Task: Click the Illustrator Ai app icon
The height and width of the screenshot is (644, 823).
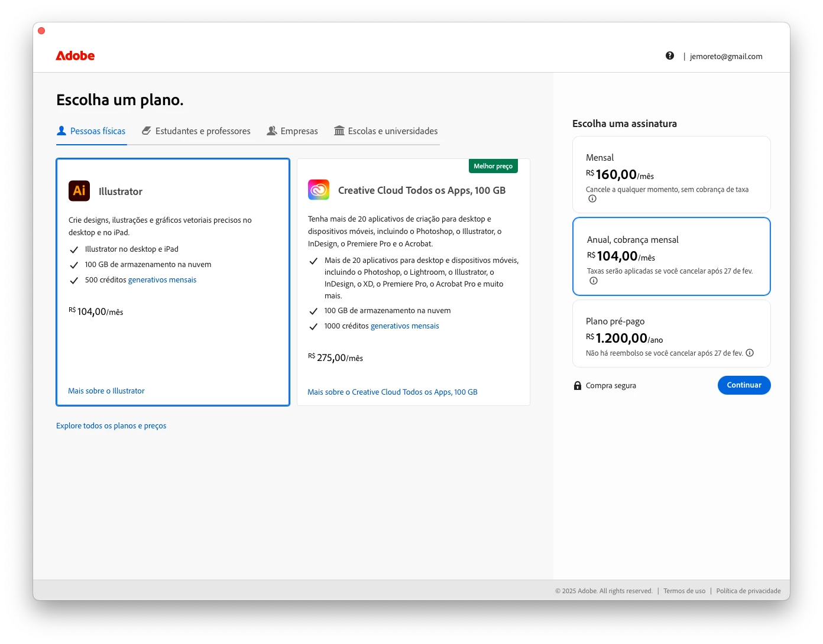Action: click(79, 191)
